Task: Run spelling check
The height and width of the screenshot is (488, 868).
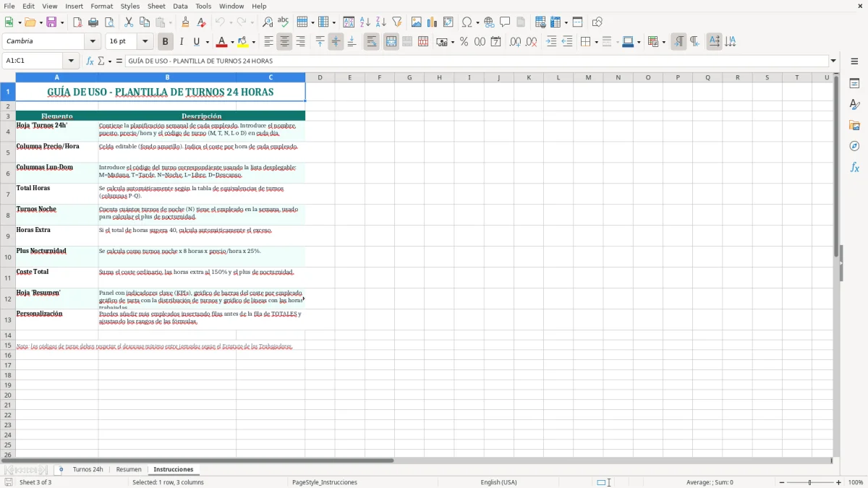Action: point(283,22)
